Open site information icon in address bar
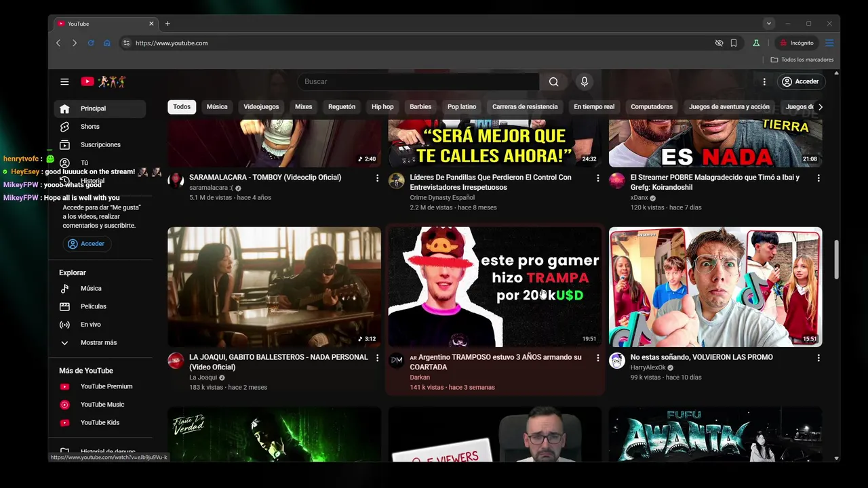The image size is (868, 488). [x=125, y=43]
